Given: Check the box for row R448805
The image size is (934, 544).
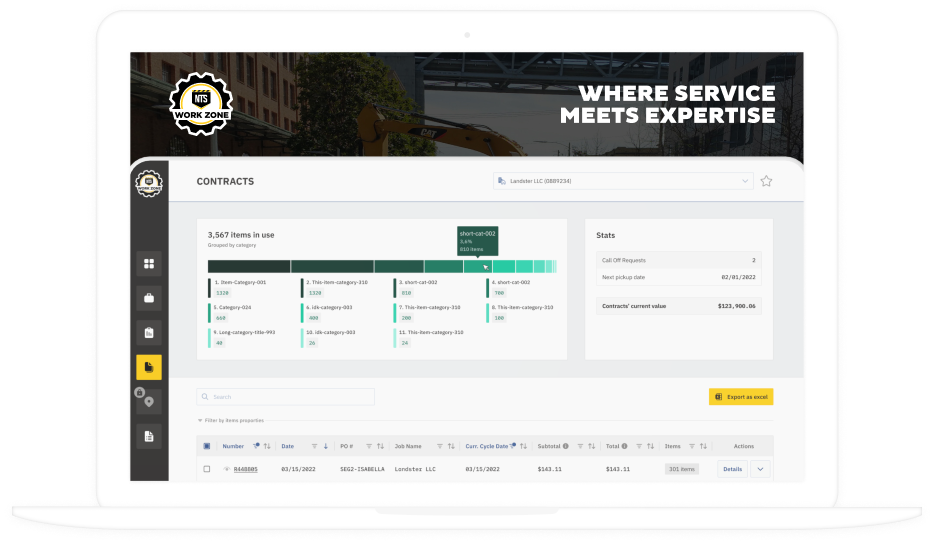Looking at the screenshot, I should 207,469.
